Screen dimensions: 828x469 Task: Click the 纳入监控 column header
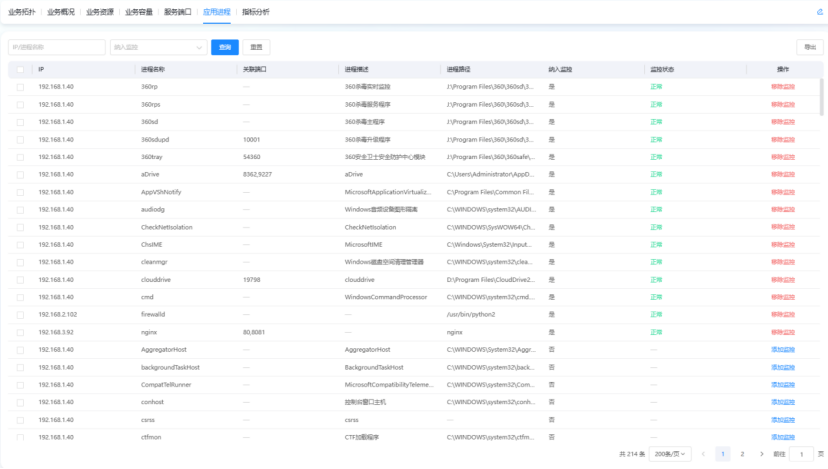pyautogui.click(x=560, y=69)
